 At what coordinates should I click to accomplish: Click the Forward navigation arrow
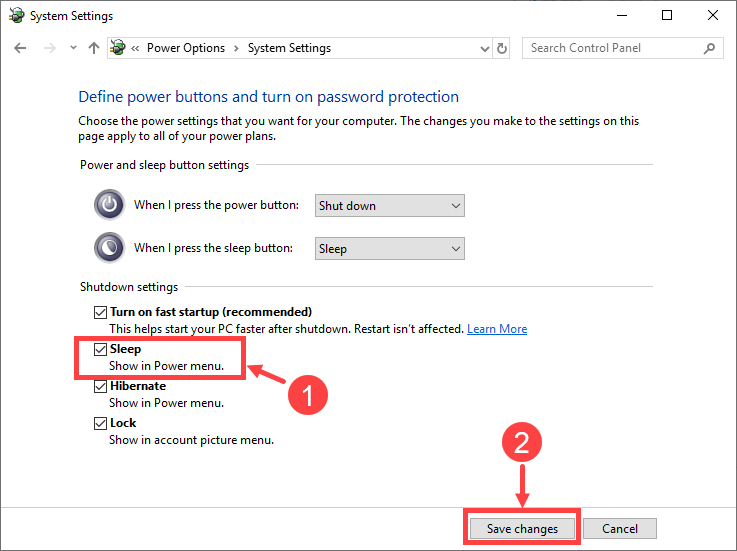[x=48, y=48]
